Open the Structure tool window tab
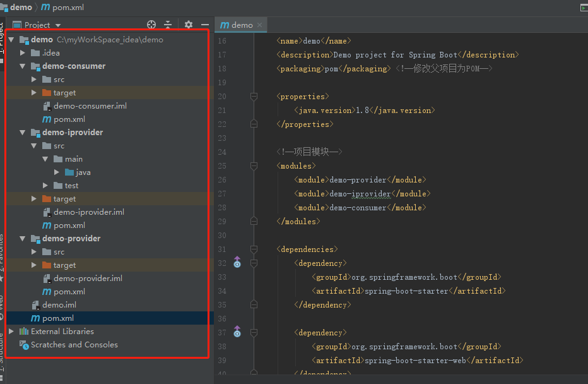This screenshot has height=384, width=588. coord(1,351)
